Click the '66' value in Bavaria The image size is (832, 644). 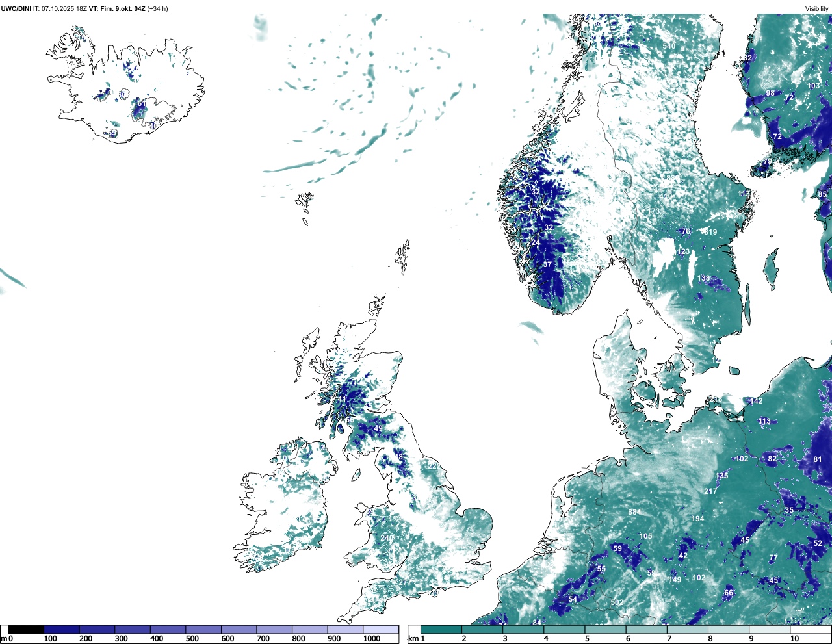pos(729,593)
